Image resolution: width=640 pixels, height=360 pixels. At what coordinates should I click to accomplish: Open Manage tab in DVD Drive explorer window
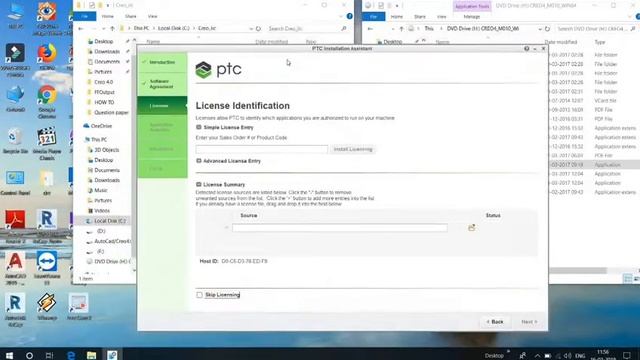472,17
